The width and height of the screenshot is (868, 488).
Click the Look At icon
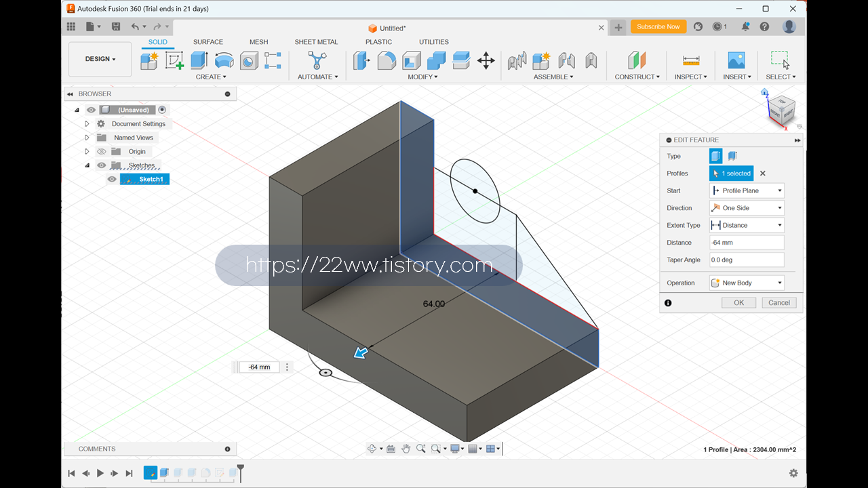391,449
